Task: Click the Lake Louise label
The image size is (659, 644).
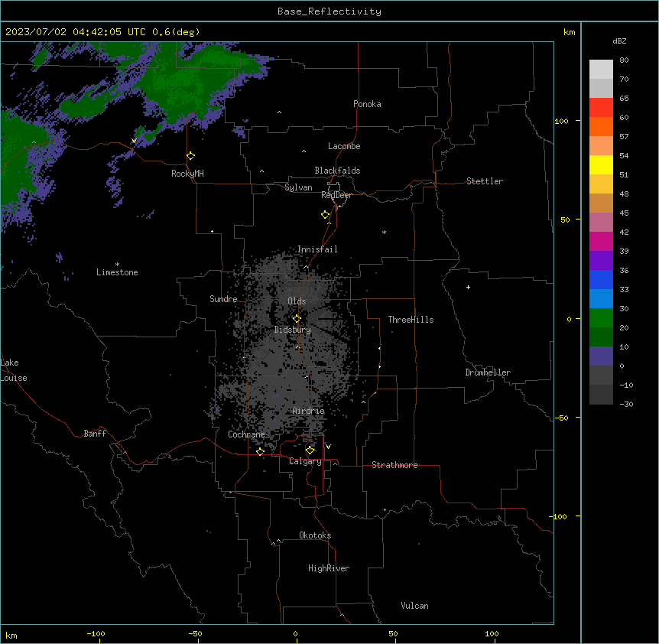Action: [14, 370]
